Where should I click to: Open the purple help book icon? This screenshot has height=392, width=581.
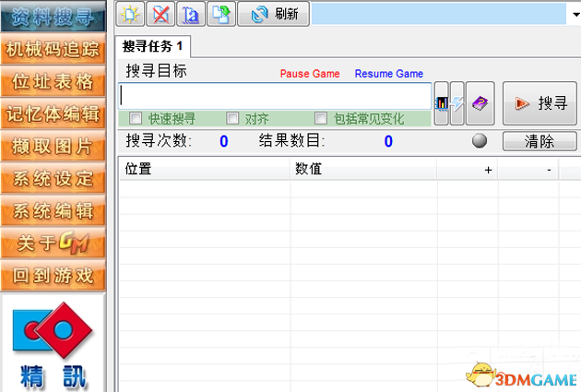click(480, 104)
